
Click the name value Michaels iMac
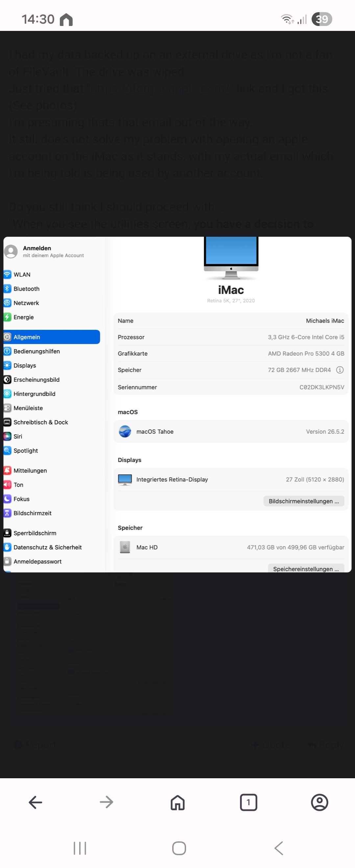click(x=325, y=321)
